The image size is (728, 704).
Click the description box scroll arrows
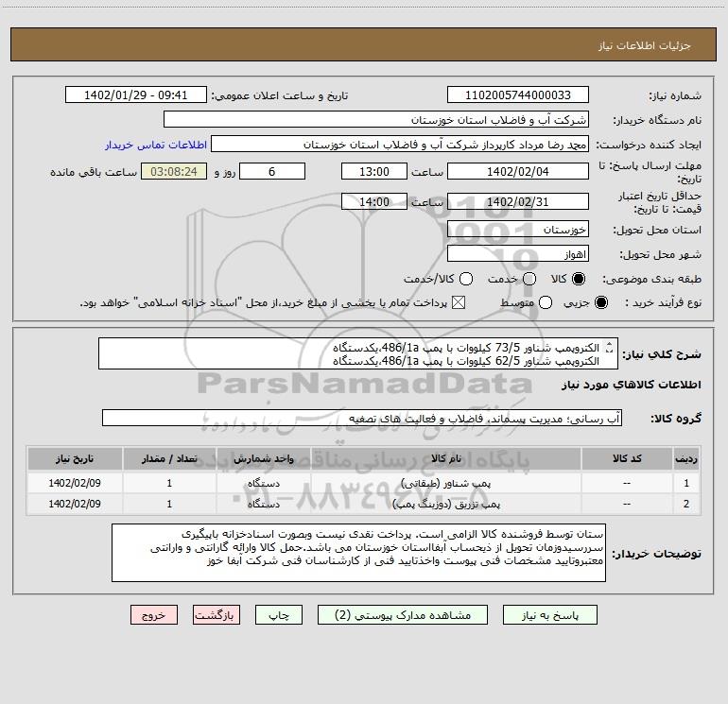610,348
